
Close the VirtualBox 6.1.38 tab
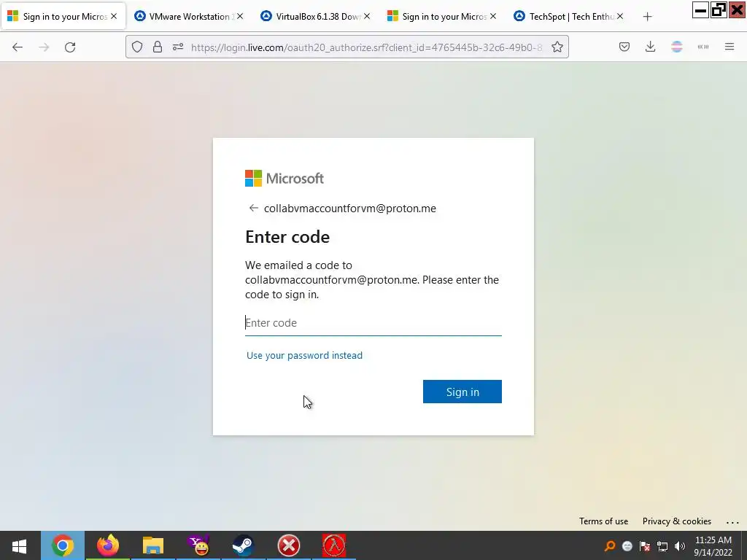tap(367, 16)
